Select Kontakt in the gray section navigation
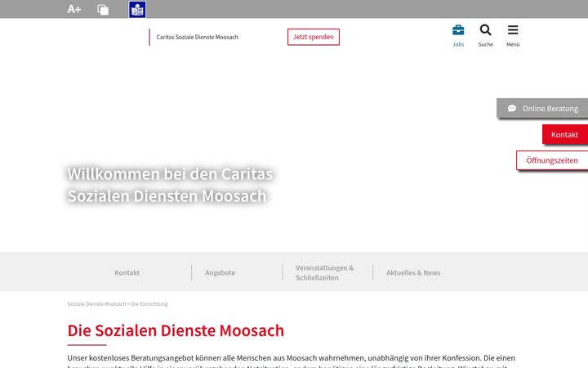Image resolution: width=588 pixels, height=368 pixels. pos(127,272)
